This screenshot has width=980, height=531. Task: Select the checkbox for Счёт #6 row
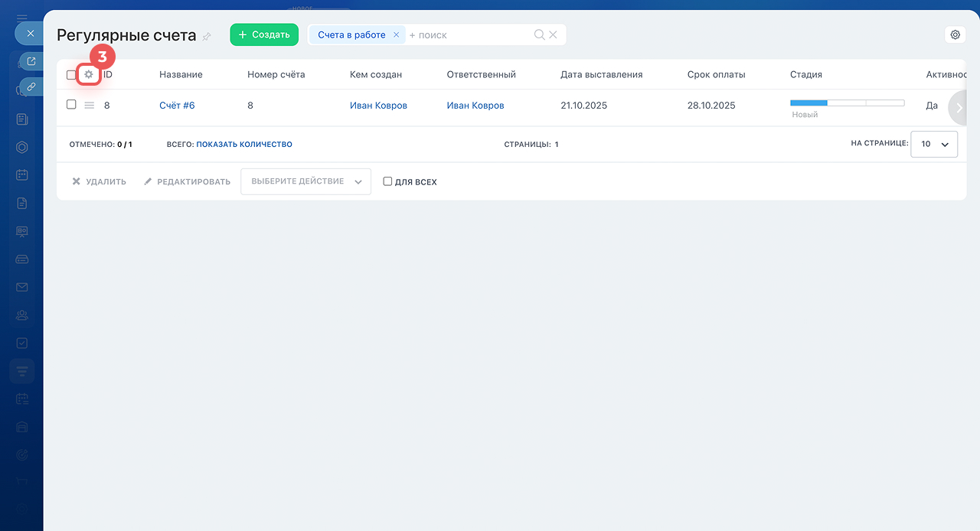tap(71, 105)
